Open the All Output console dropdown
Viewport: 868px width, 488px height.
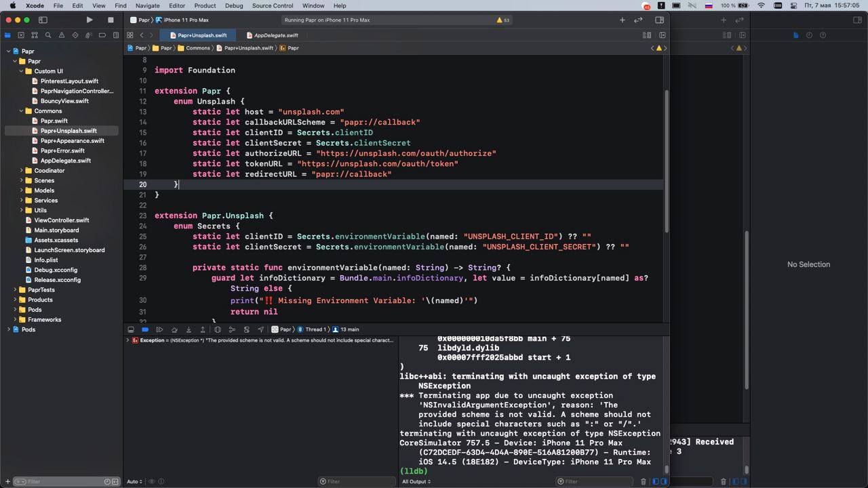pos(416,482)
